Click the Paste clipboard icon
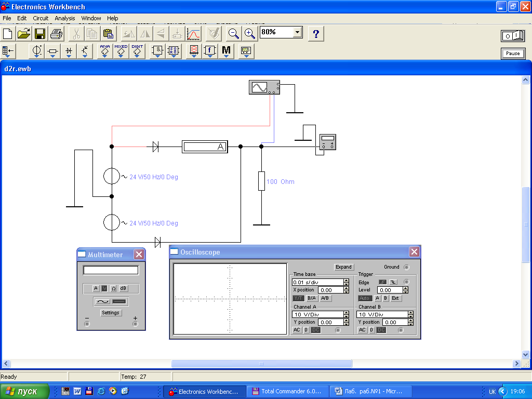Image resolution: width=532 pixels, height=399 pixels. pos(108,34)
